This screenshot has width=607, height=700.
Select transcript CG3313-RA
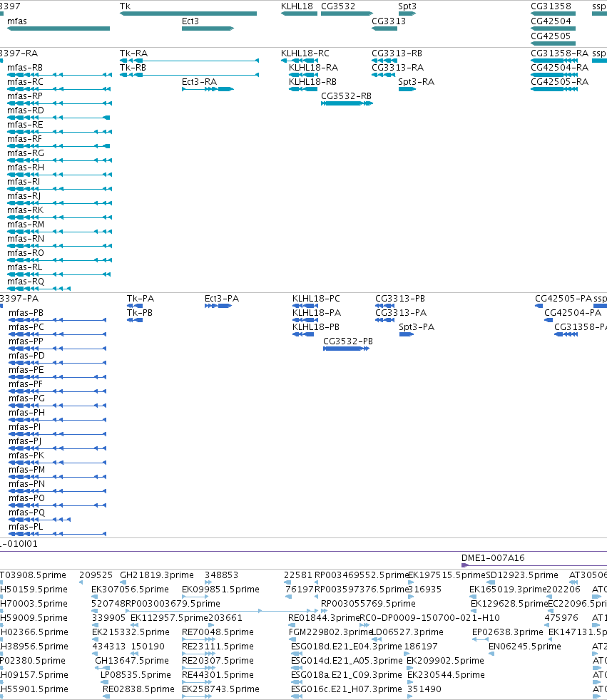[383, 75]
